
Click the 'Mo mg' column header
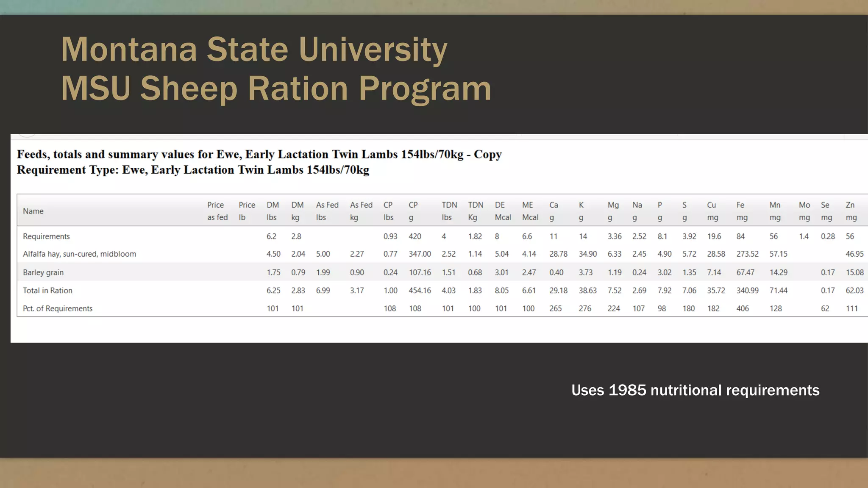point(804,211)
